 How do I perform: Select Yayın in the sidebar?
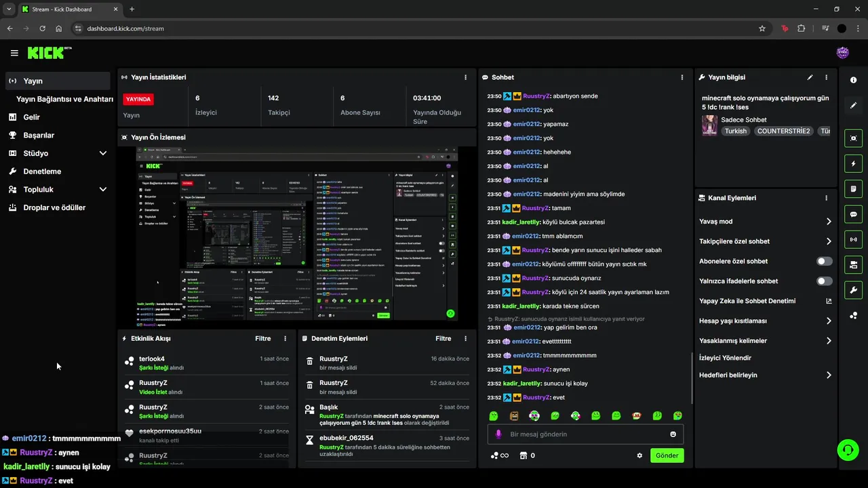pyautogui.click(x=58, y=81)
